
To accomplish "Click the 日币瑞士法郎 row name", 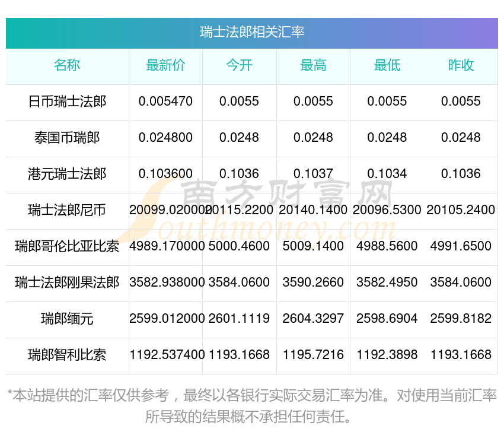I will [x=67, y=101].
